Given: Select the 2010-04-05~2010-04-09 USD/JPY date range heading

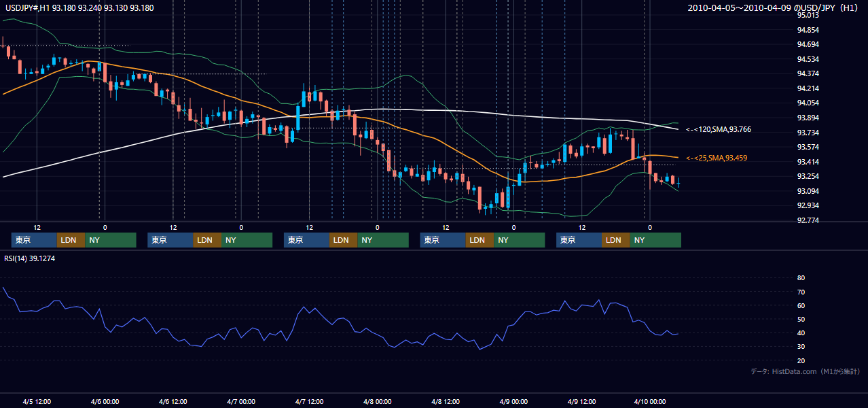Looking at the screenshot, I should point(774,7).
